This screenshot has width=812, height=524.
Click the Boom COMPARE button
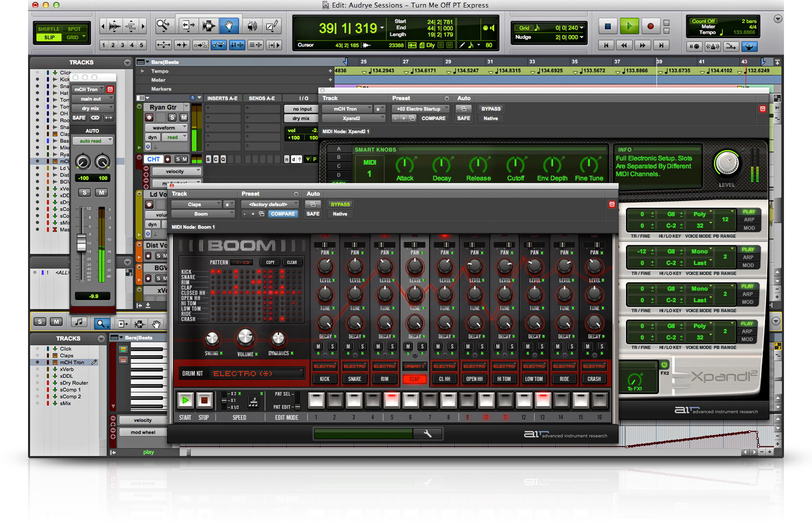point(283,214)
